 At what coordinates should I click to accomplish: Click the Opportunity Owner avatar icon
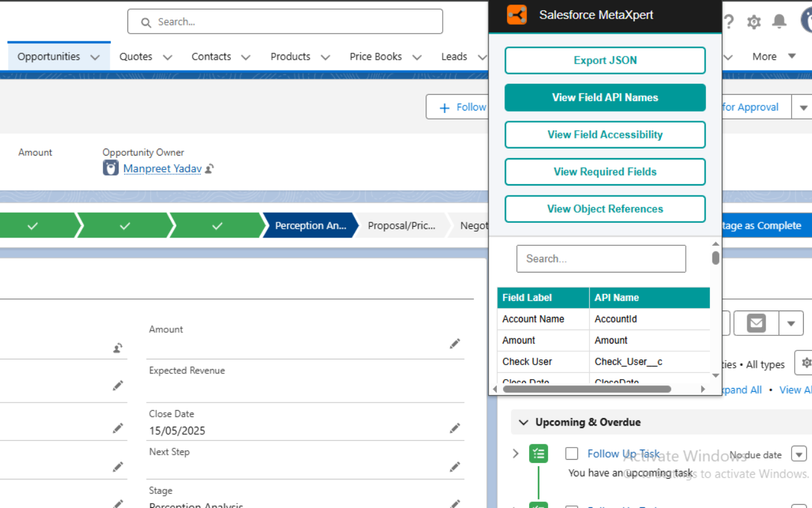tap(111, 168)
